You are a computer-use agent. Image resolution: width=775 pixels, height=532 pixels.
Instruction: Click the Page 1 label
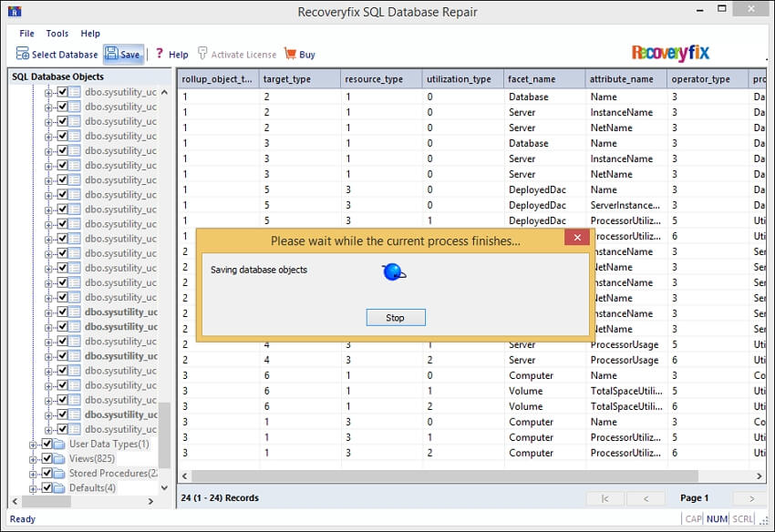(695, 498)
